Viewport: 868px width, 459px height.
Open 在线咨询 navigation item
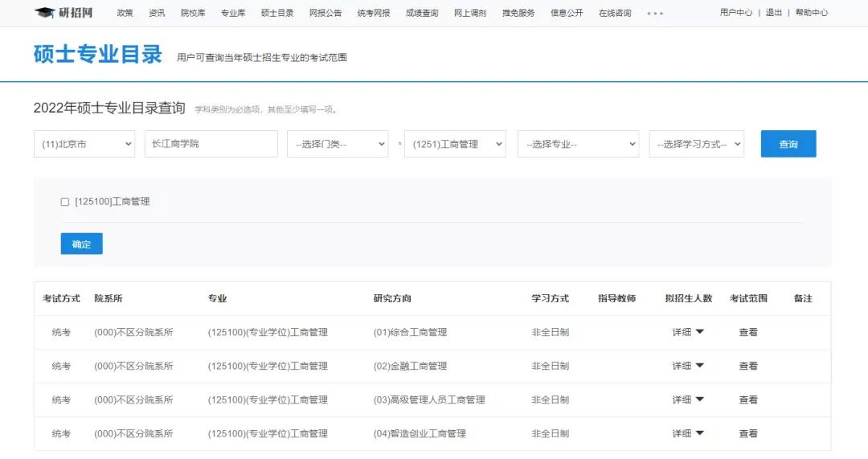[x=615, y=13]
